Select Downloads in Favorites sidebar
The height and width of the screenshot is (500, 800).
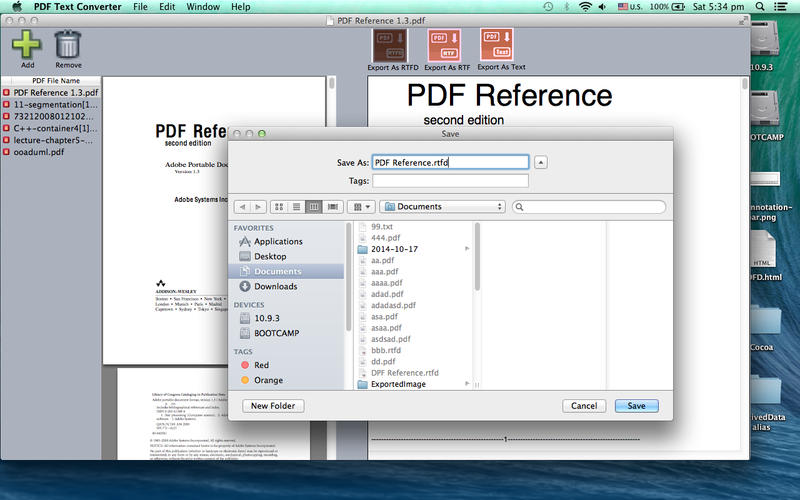275,286
